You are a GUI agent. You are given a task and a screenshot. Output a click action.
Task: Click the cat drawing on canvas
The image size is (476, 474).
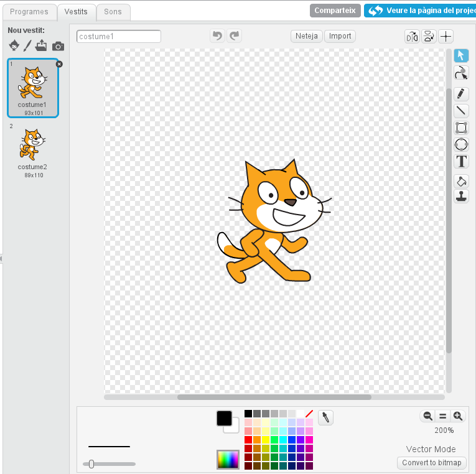(274, 221)
